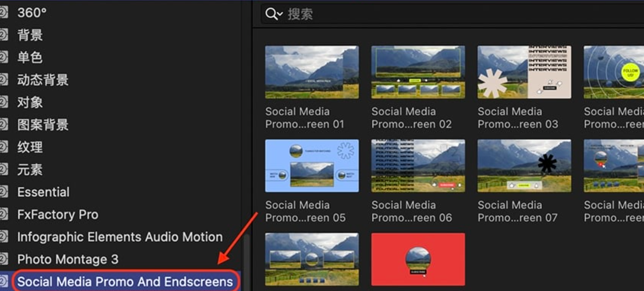Image resolution: width=644 pixels, height=291 pixels.
Task: Select Social Media Promo screen 03 thumbnail
Action: click(524, 72)
